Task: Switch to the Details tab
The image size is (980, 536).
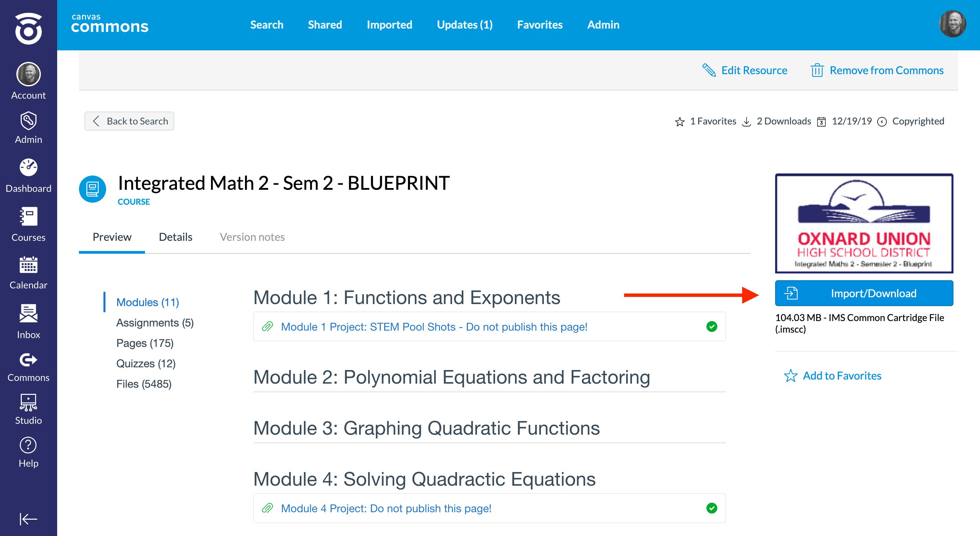Action: 175,237
